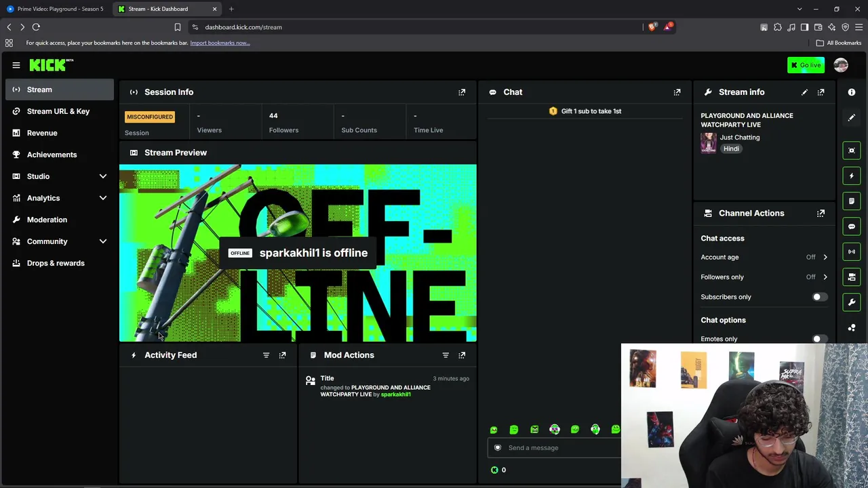
Task: Click the Hindi language tag
Action: pyautogui.click(x=731, y=149)
